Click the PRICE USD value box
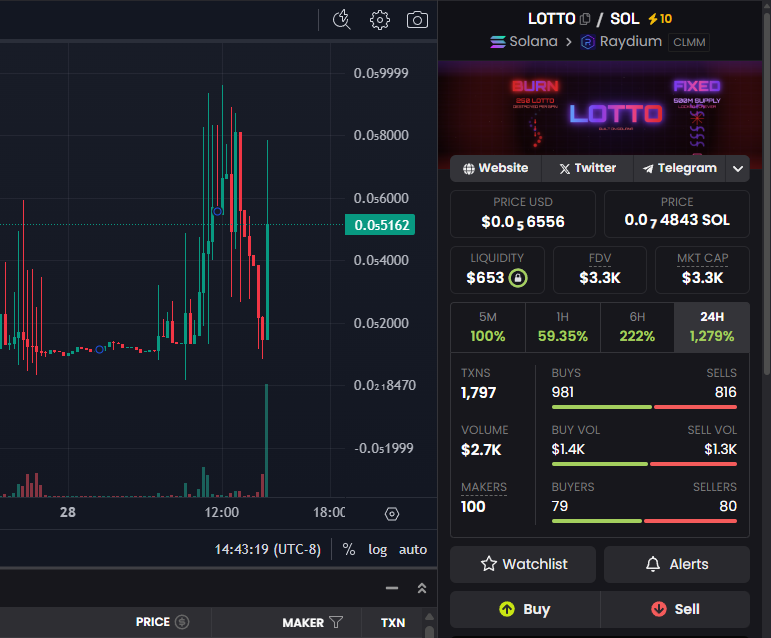This screenshot has height=638, width=771. tap(523, 214)
